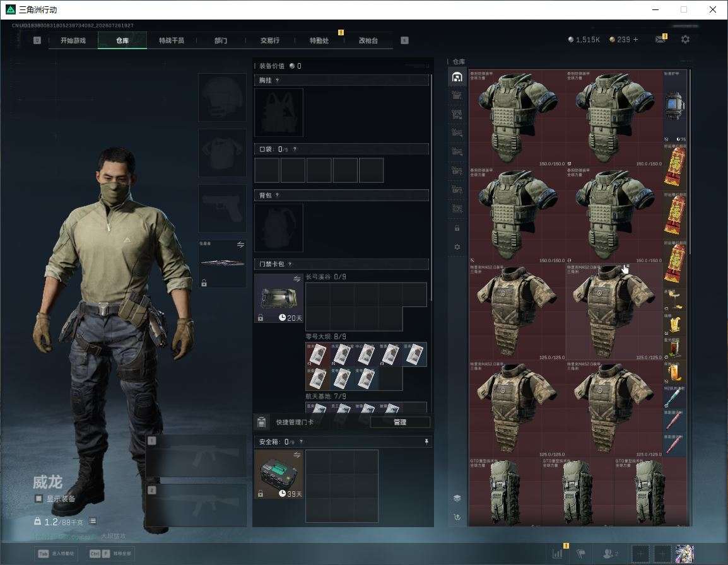The image size is (728, 565).
Task: Select the camo MAS2.0 vest under the cursor
Action: [614, 312]
